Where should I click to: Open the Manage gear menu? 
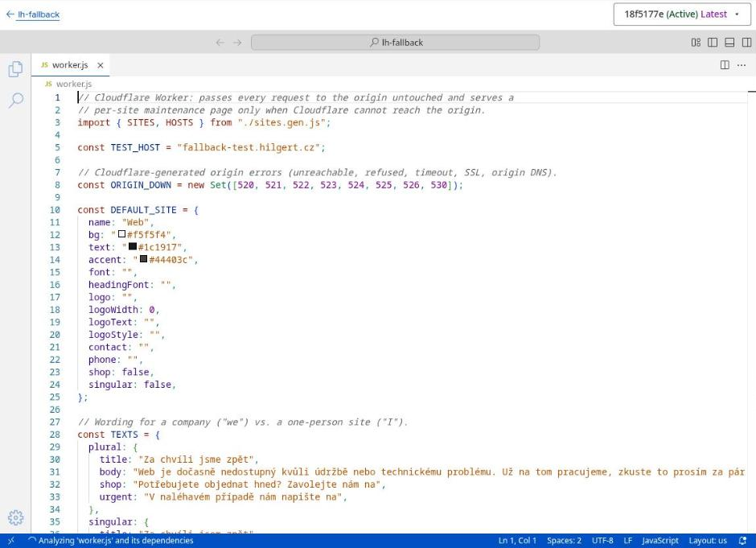(x=15, y=517)
